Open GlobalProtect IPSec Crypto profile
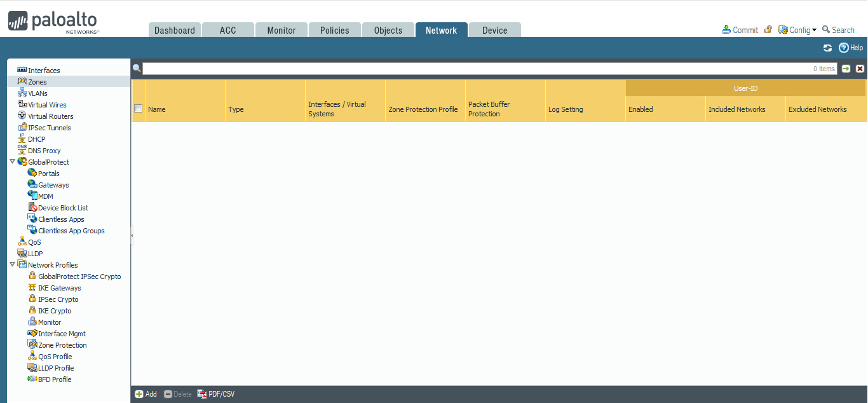868x403 pixels. (x=79, y=276)
